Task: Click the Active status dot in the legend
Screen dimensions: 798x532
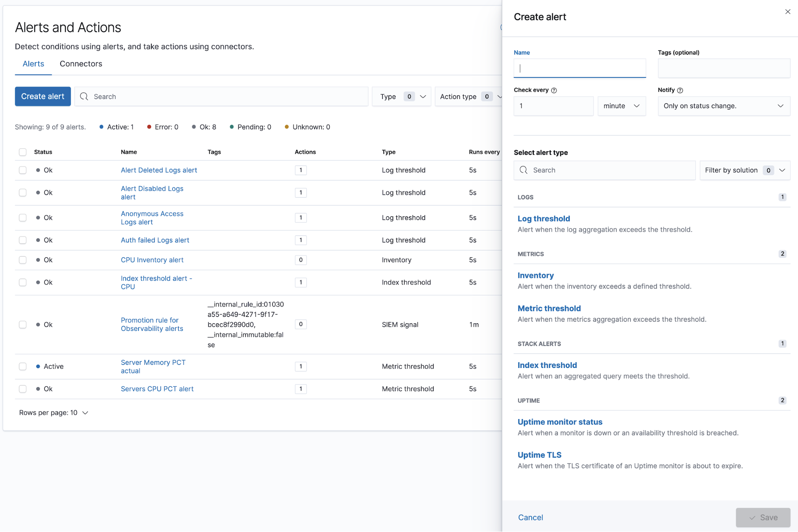Action: 102,127
